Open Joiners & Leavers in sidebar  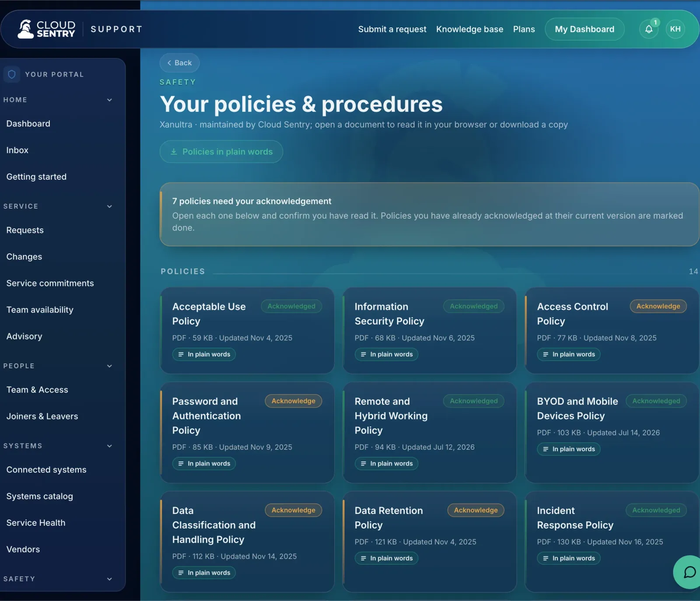[x=42, y=416]
